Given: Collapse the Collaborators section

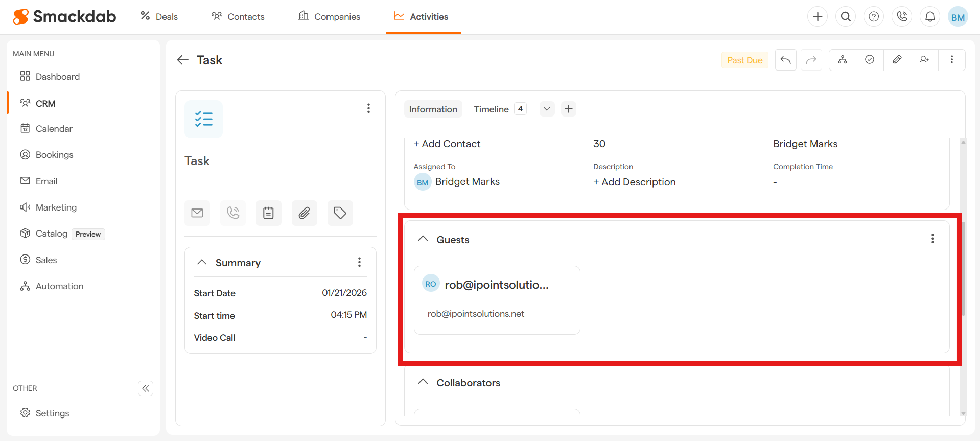Looking at the screenshot, I should pos(423,382).
